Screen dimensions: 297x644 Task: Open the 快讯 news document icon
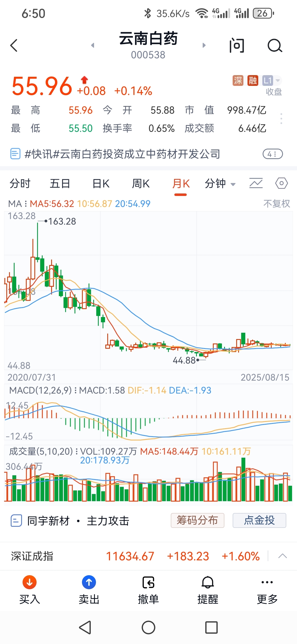pyautogui.click(x=15, y=154)
